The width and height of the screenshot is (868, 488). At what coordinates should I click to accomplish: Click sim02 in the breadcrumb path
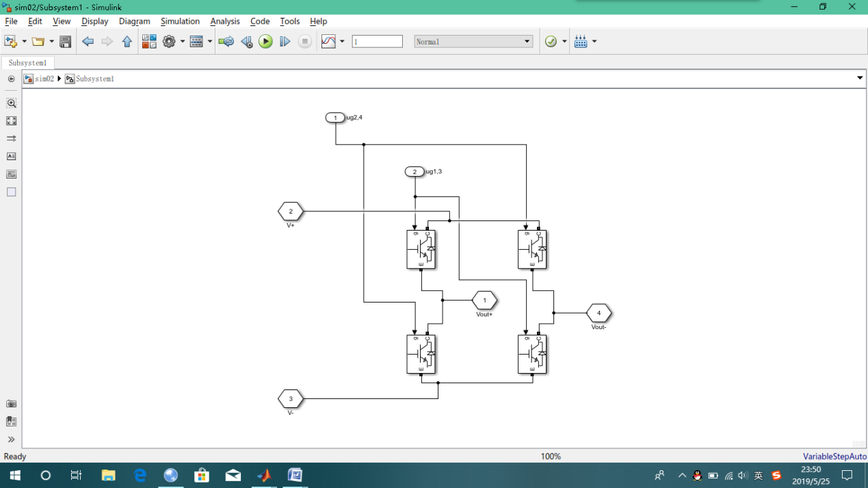44,79
